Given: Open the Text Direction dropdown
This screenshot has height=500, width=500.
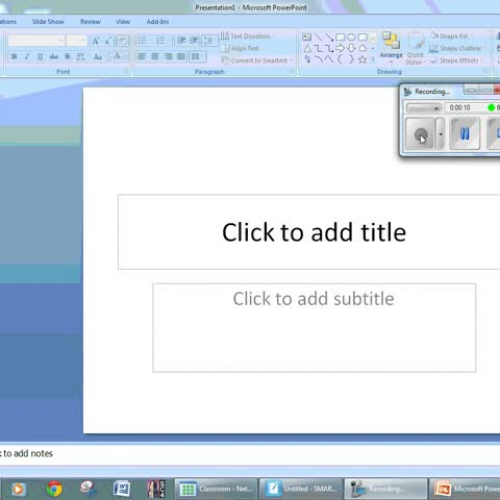Looking at the screenshot, I should coord(248,36).
